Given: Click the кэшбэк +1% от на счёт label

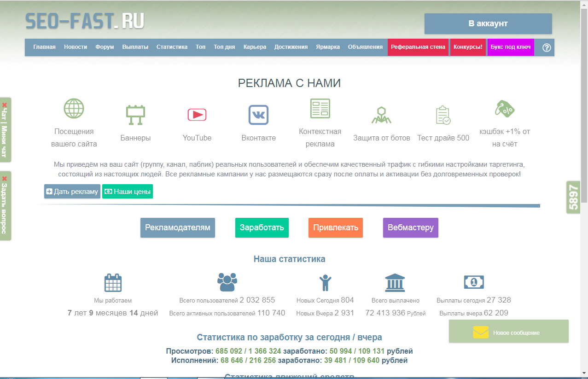Looking at the screenshot, I should [x=505, y=138].
